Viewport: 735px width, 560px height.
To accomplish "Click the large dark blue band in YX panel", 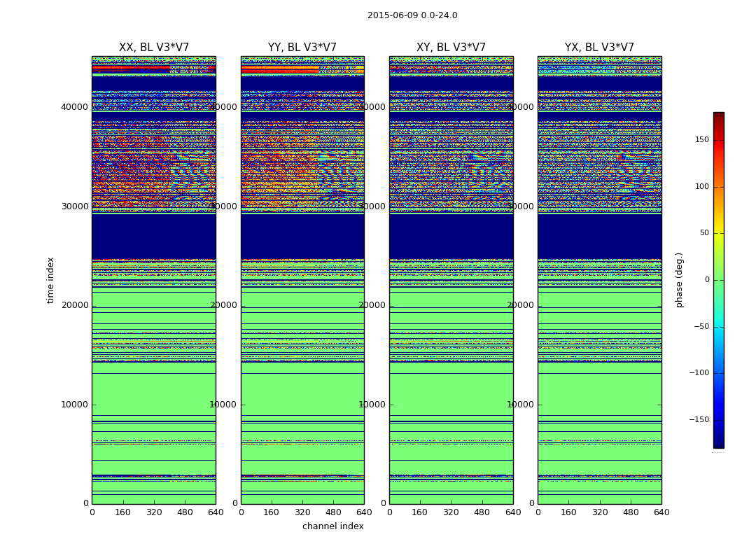I will pos(599,236).
